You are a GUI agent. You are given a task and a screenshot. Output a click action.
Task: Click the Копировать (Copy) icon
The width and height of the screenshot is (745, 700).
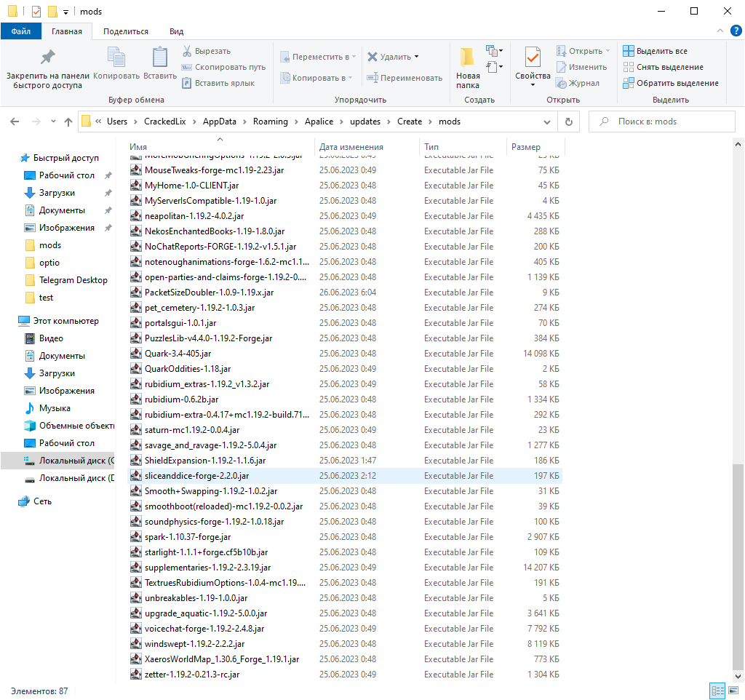116,56
